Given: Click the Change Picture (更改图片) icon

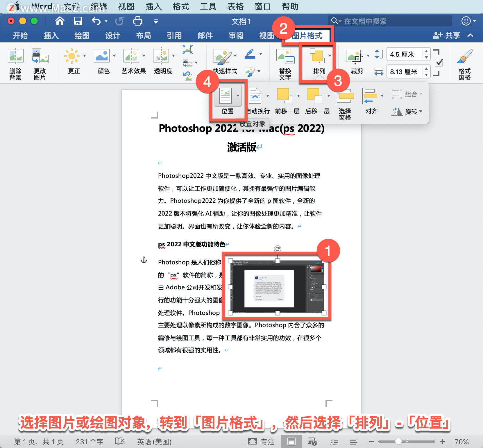Looking at the screenshot, I should (x=40, y=56).
